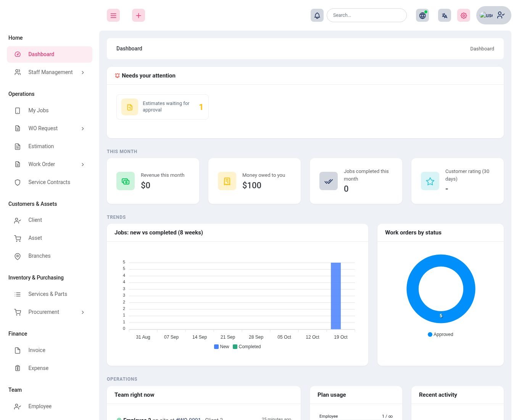This screenshot has width=519, height=420.
Task: Open the user profile avatar menu
Action: 494,15
